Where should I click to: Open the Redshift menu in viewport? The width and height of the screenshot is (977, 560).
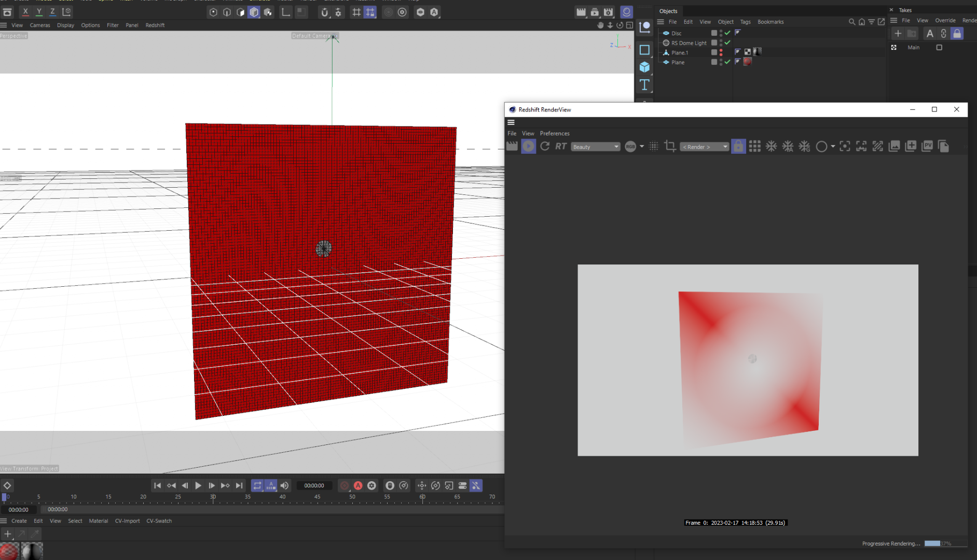click(155, 25)
